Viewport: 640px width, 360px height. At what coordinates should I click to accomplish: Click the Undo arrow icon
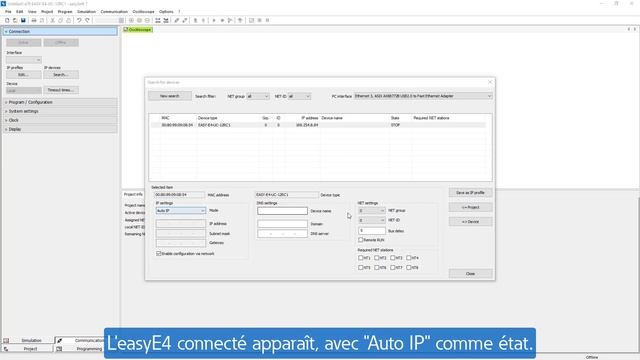pos(79,20)
